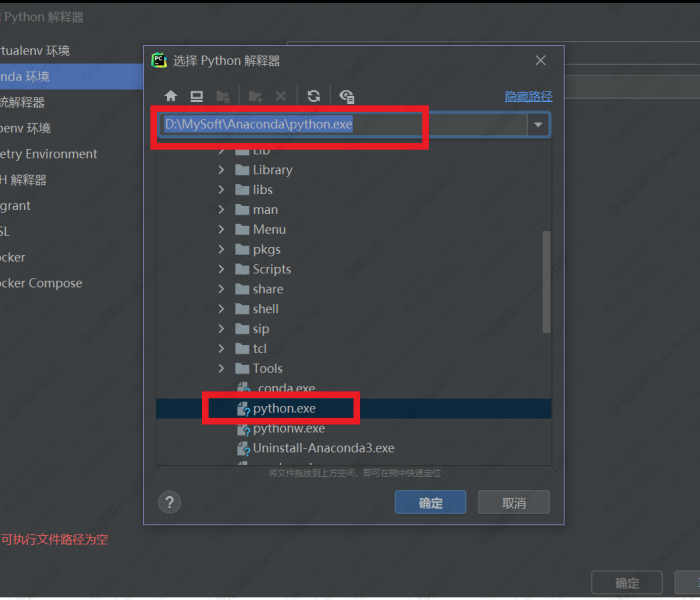Close the interpreter selection dialog
Viewport: 700px width, 600px height.
point(541,60)
